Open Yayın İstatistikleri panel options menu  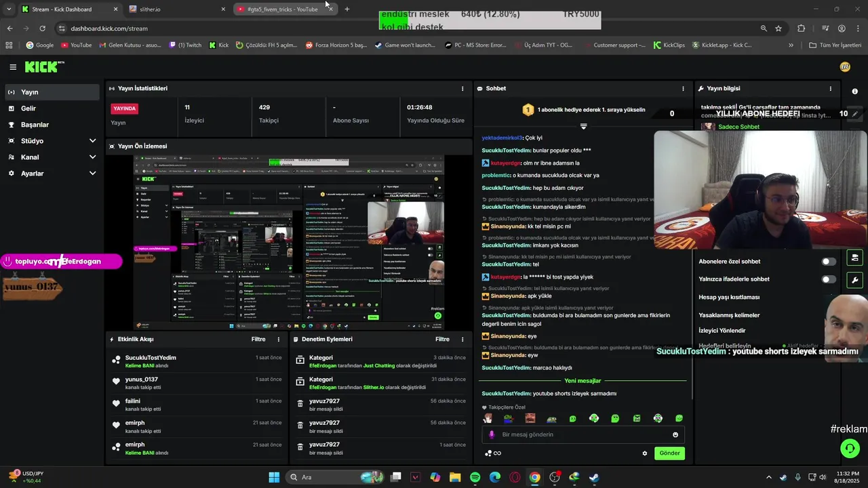(462, 89)
